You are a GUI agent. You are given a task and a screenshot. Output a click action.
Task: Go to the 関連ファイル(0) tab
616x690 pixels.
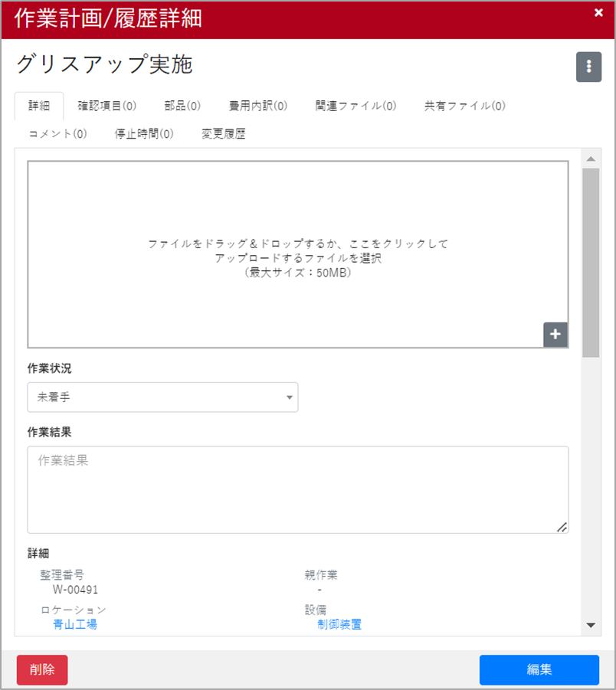point(356,106)
